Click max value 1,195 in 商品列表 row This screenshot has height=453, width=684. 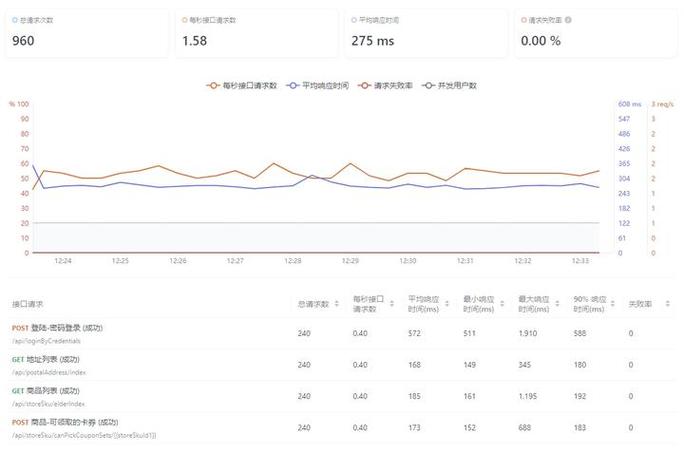527,396
